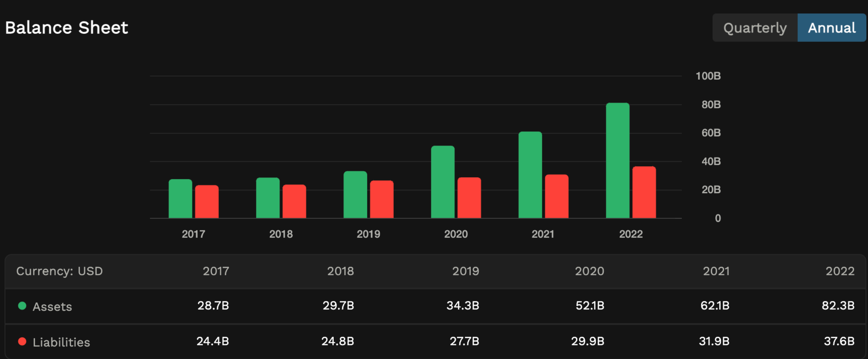Click the 52.1B assets value
The height and width of the screenshot is (359, 868).
[x=590, y=305]
